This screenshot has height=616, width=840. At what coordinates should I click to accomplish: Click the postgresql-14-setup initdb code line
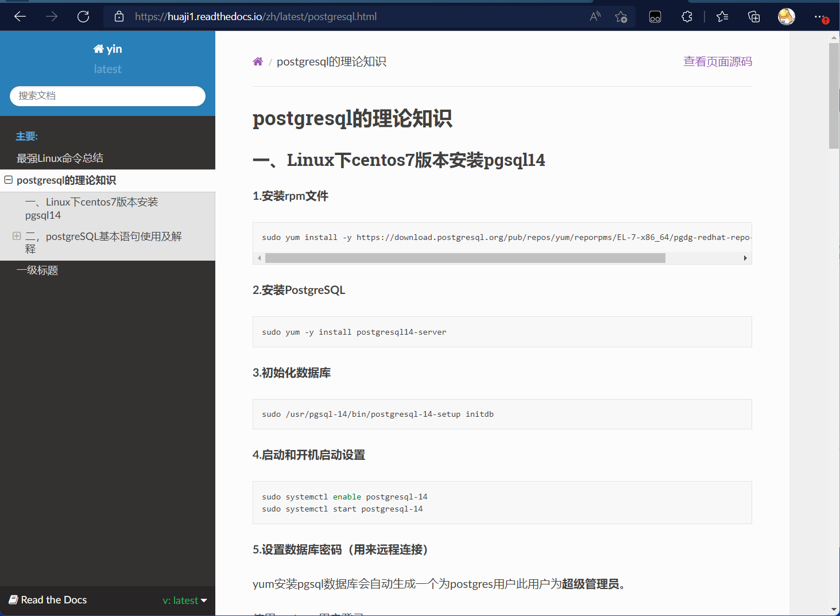pyautogui.click(x=378, y=414)
